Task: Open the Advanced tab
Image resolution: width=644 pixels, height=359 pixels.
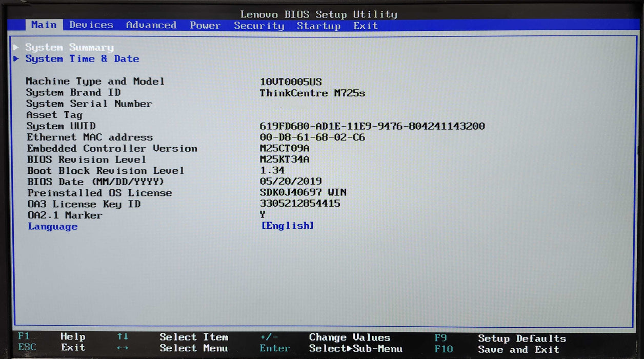Action: [x=151, y=25]
